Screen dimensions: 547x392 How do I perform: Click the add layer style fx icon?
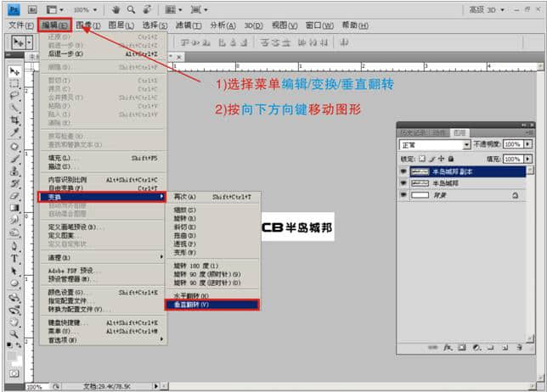[448, 348]
